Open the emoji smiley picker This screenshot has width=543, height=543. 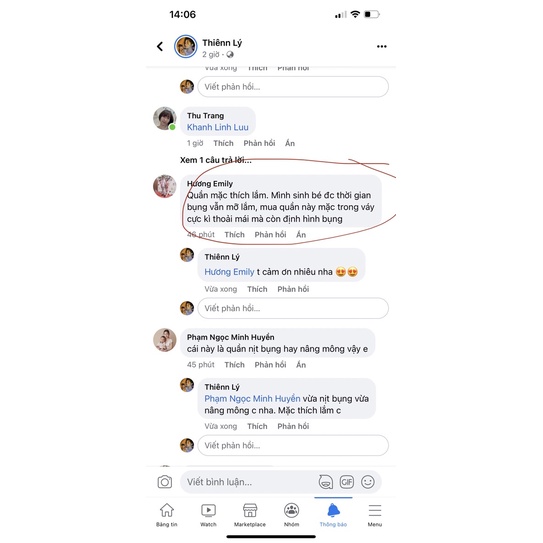click(x=368, y=482)
